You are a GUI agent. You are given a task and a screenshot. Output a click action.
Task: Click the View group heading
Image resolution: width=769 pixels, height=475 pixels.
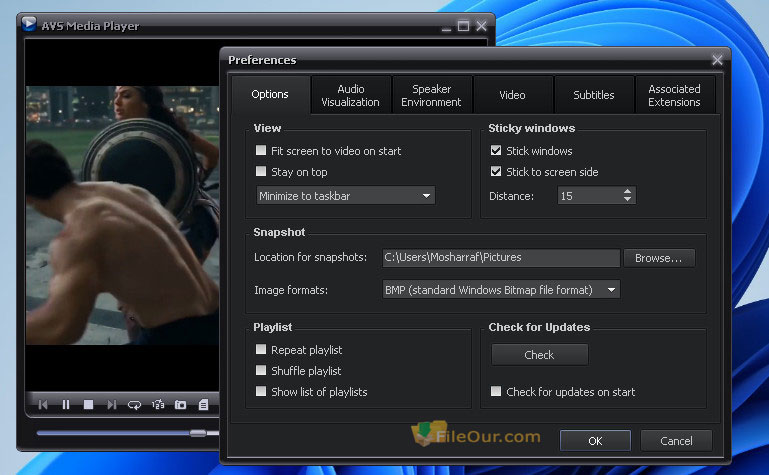(x=267, y=128)
